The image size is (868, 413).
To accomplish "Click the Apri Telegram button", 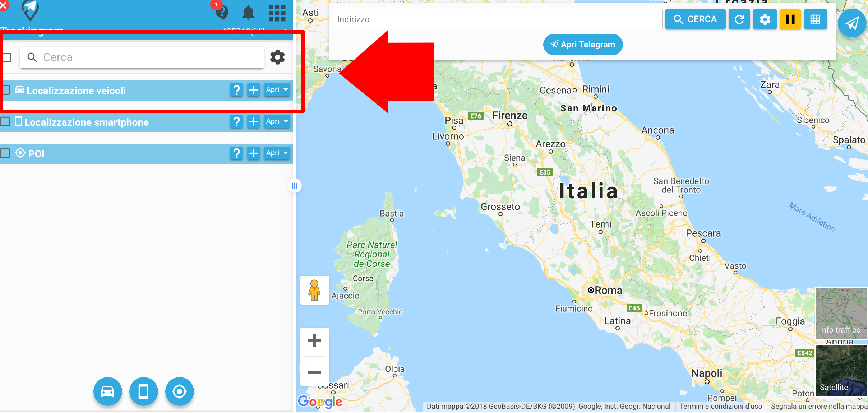I will coord(583,45).
